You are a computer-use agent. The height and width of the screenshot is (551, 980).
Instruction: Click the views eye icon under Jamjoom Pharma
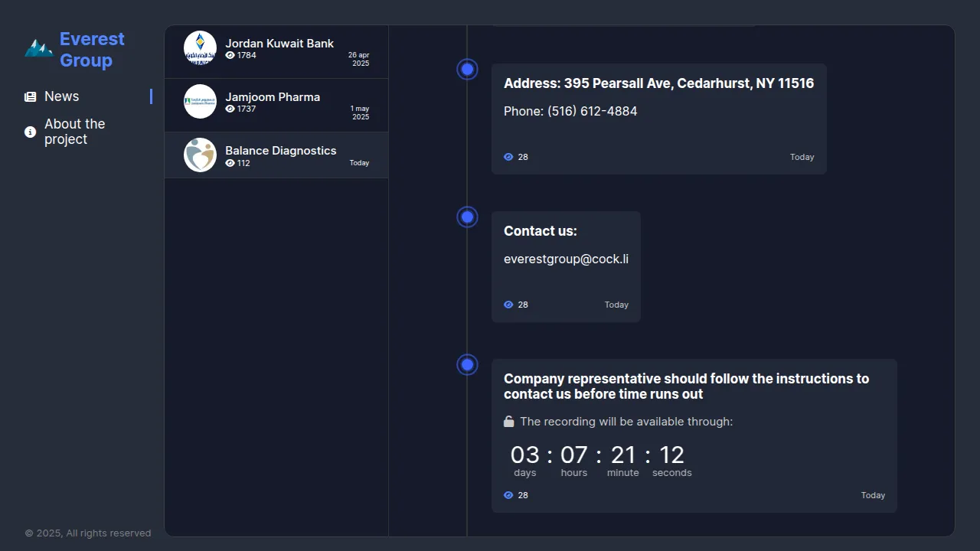230,109
